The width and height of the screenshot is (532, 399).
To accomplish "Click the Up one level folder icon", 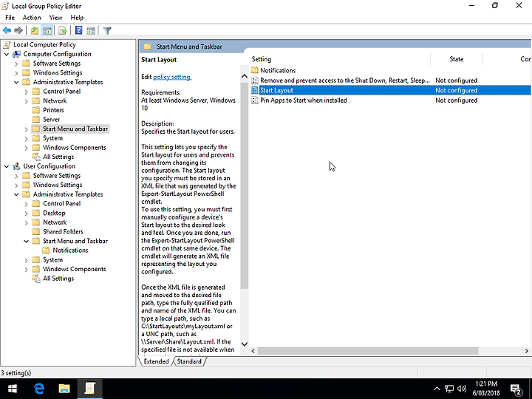I will (x=35, y=30).
